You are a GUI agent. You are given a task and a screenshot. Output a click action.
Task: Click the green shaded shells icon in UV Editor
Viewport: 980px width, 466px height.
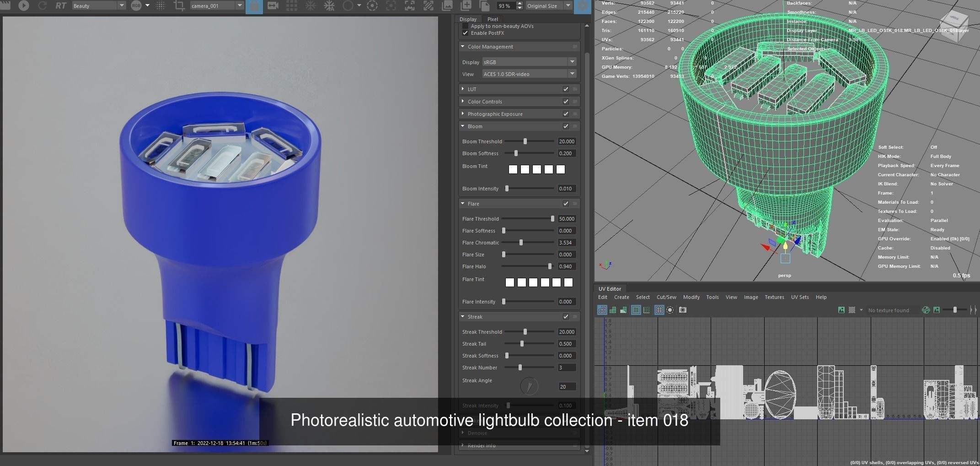[613, 310]
